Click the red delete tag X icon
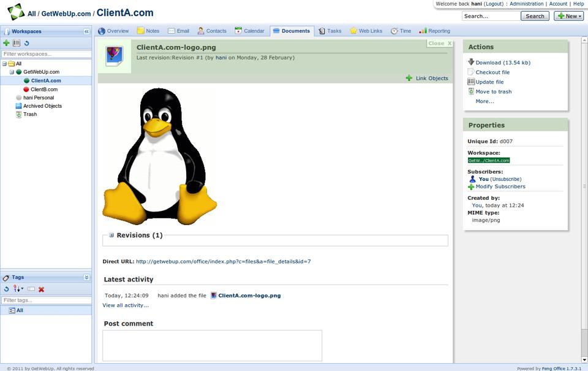 pyautogui.click(x=42, y=289)
